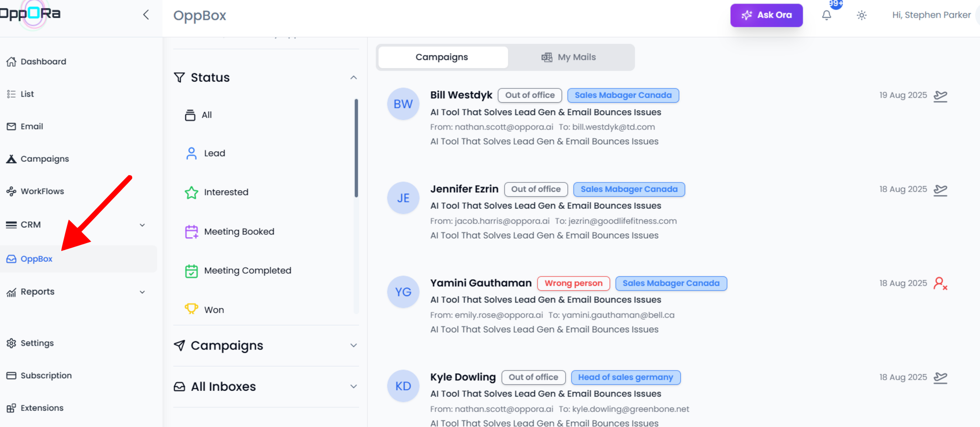Filter by Interested status
Screen dimensions: 980x427
(x=225, y=192)
